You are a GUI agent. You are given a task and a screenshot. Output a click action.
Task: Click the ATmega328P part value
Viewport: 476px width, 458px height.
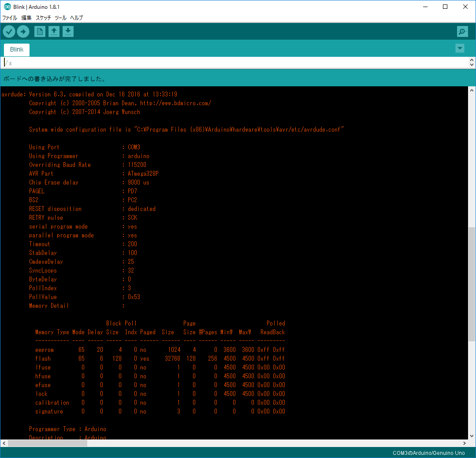coord(143,174)
